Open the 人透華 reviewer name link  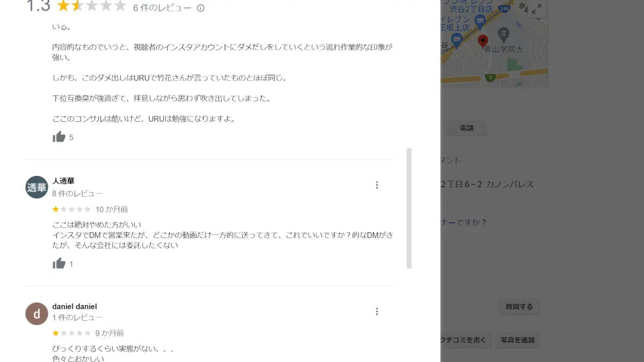click(63, 181)
